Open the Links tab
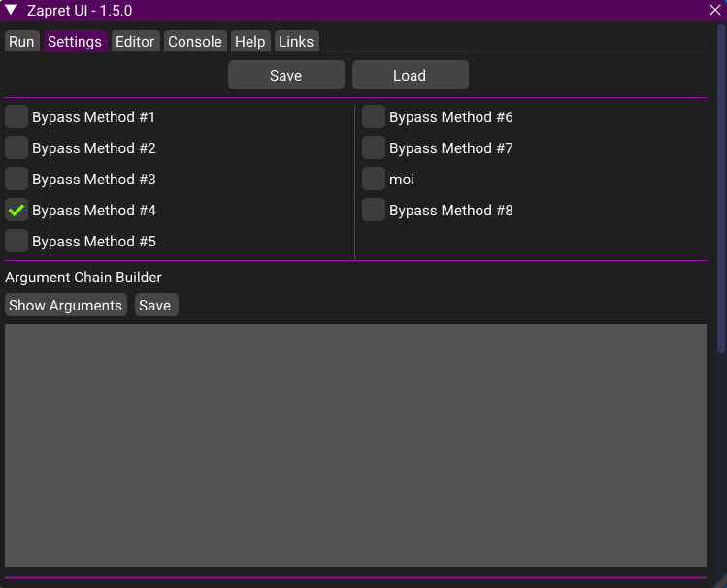 coord(296,42)
